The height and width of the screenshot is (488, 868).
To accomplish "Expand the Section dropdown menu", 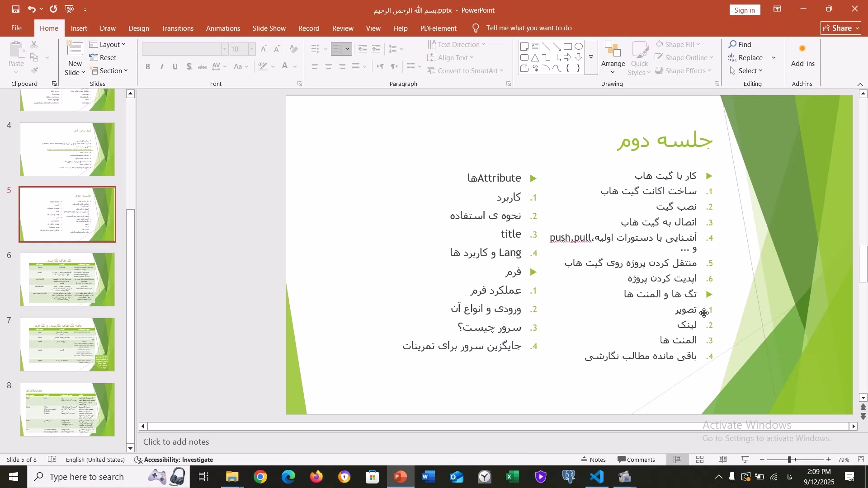I will 110,71.
